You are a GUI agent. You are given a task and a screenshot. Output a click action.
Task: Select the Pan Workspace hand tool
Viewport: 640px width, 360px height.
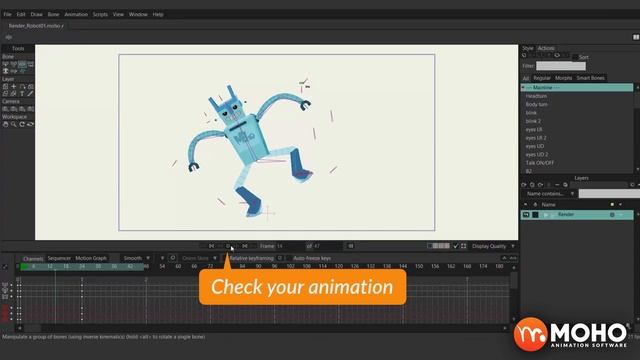pos(6,124)
